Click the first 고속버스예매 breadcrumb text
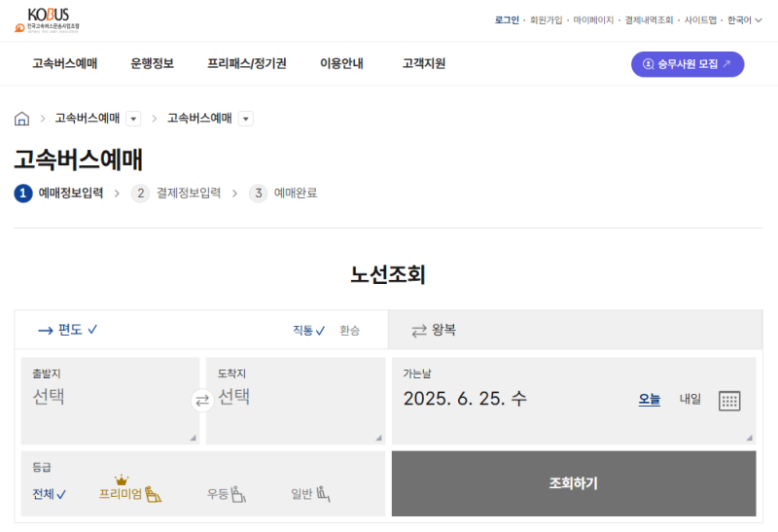Image resolution: width=778 pixels, height=532 pixels. click(x=88, y=118)
